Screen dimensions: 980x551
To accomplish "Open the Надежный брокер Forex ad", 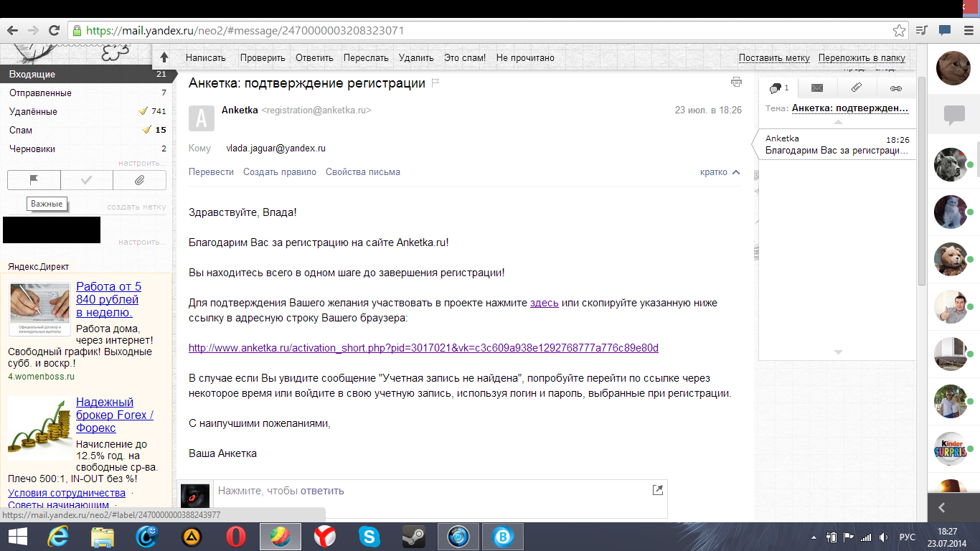I will (115, 415).
